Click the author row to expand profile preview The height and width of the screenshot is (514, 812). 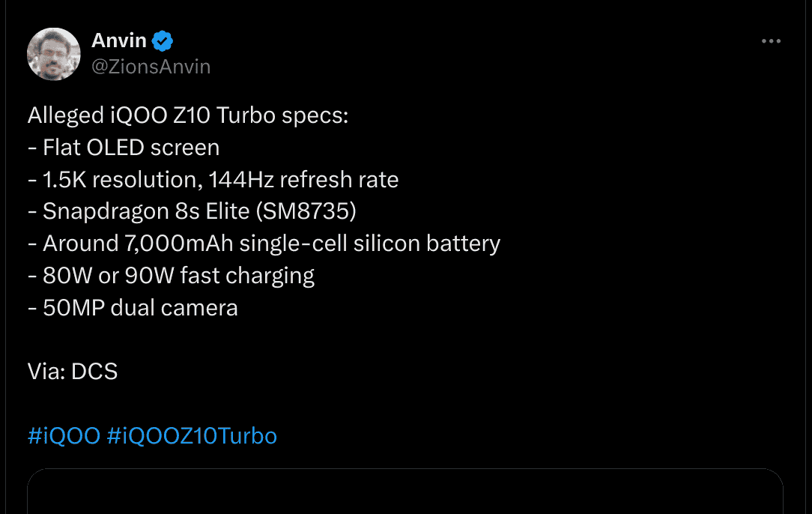(120, 52)
